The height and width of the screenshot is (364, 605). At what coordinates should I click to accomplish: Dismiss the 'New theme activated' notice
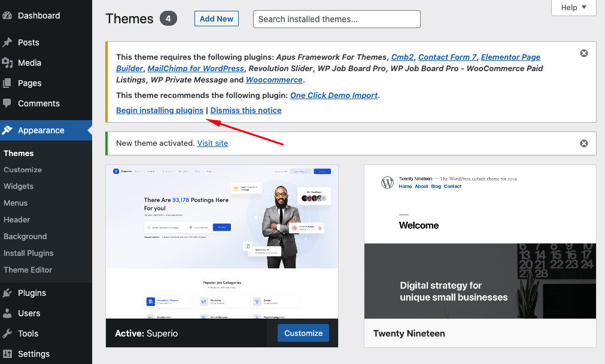[584, 143]
